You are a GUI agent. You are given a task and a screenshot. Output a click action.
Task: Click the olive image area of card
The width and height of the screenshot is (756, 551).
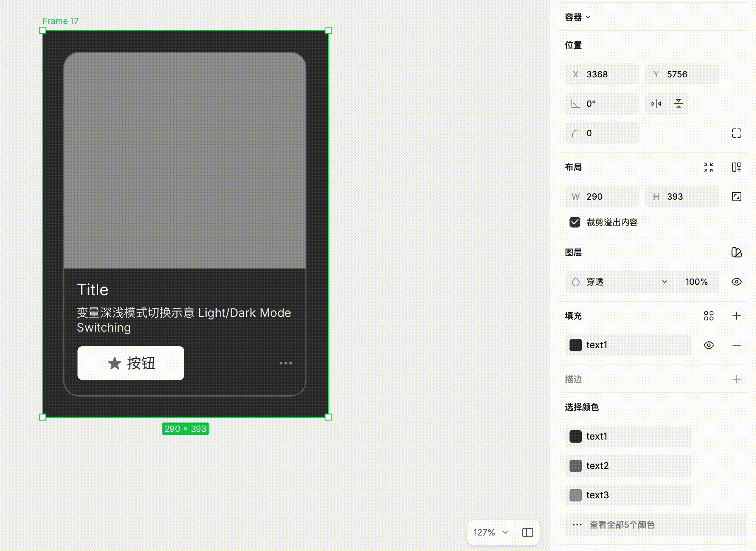click(x=185, y=160)
